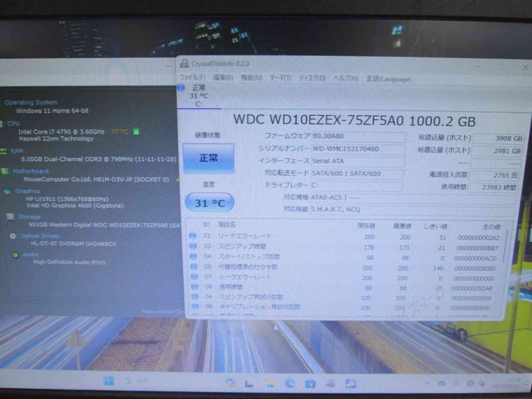The height and width of the screenshot is (399, 532).
Task: Click the Optical Drives heading in Speccy
Action: click(x=40, y=236)
